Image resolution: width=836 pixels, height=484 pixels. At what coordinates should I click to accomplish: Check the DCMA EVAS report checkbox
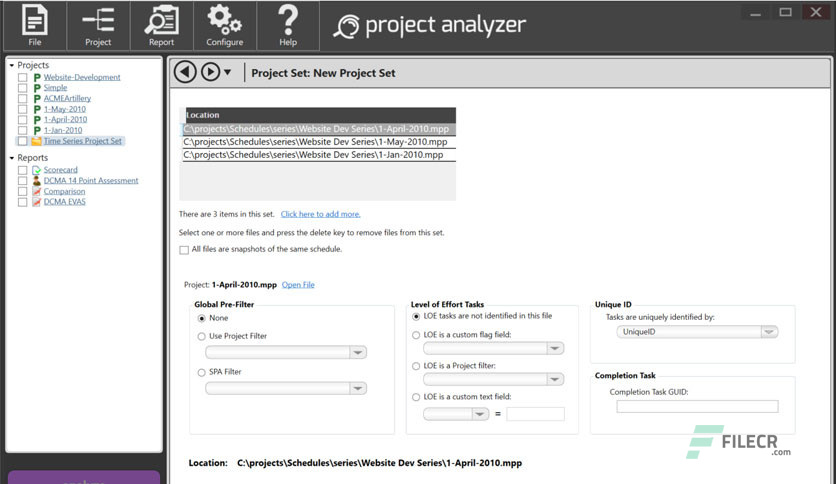pyautogui.click(x=22, y=202)
